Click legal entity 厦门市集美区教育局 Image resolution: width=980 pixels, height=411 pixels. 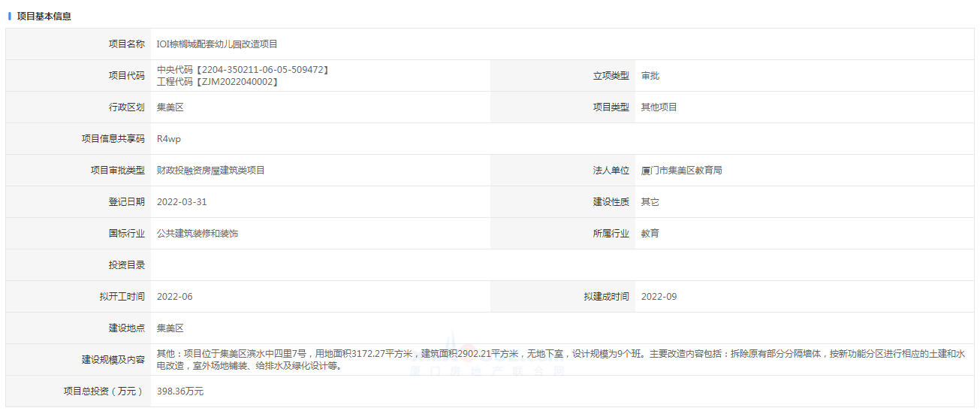[x=681, y=171]
